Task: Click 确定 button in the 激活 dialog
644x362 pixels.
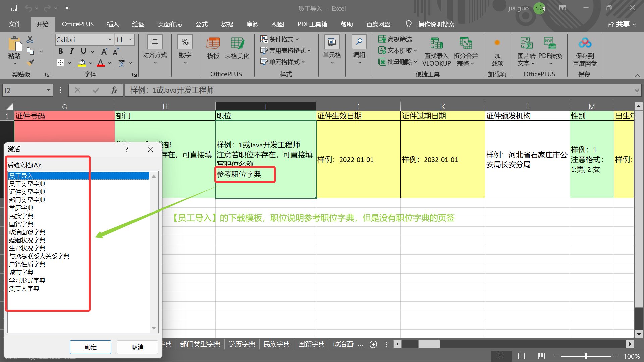Action: click(91, 347)
